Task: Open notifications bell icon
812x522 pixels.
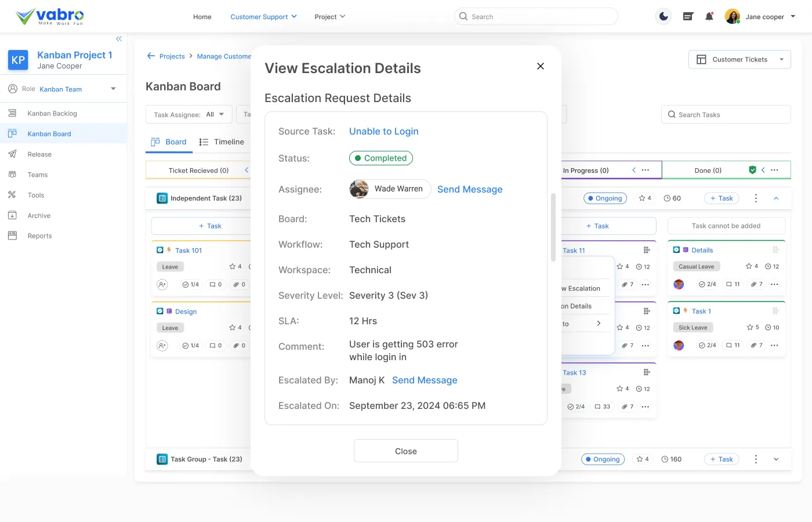Action: (709, 16)
